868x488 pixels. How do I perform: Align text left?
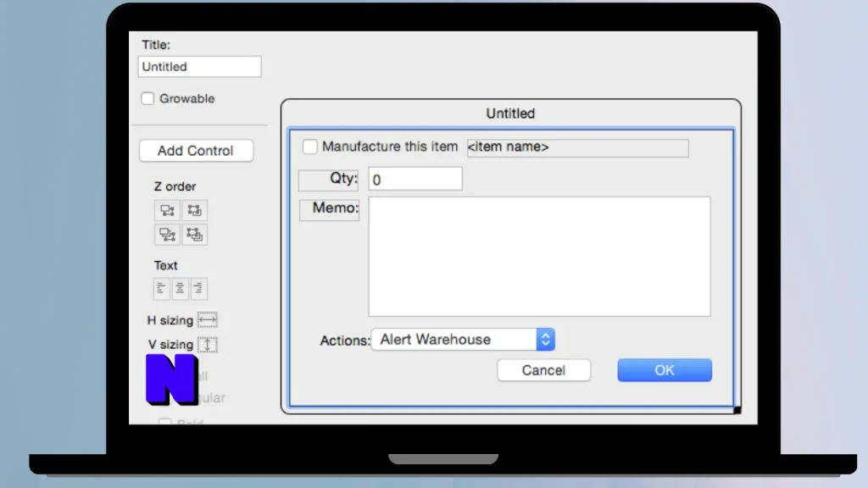pyautogui.click(x=161, y=288)
